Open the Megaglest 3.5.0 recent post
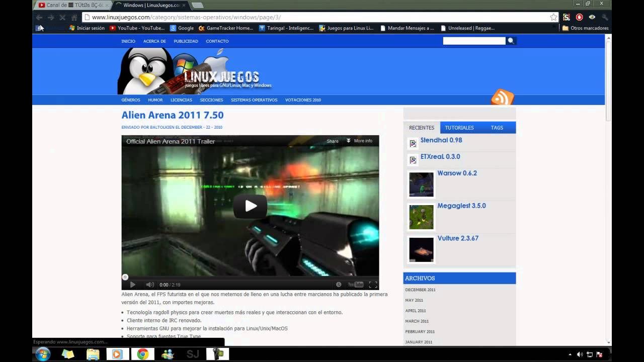The image size is (644, 362). coord(461,206)
